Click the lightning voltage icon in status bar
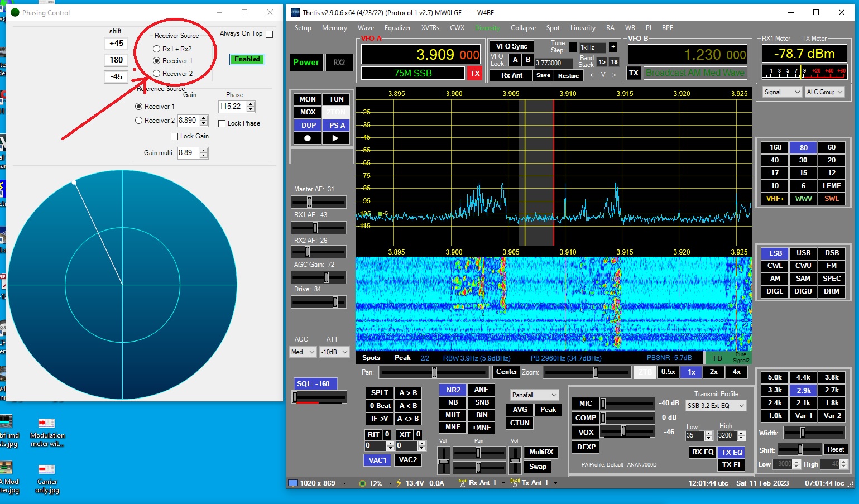Screen dimensions: 859x504 [399, 483]
